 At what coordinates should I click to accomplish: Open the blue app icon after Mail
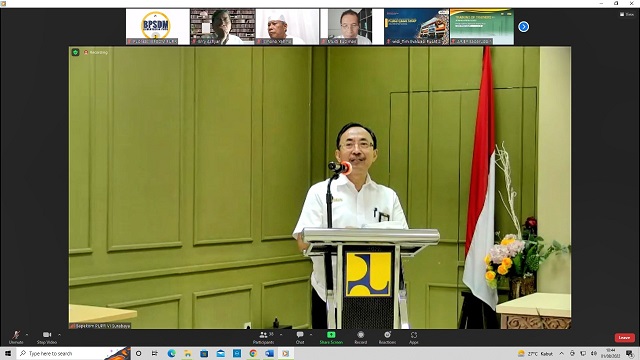[237, 353]
